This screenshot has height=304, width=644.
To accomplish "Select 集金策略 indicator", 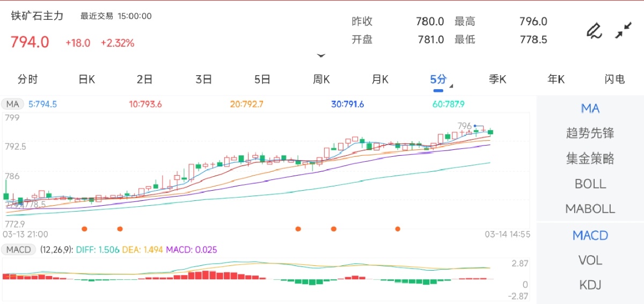I will [590, 158].
